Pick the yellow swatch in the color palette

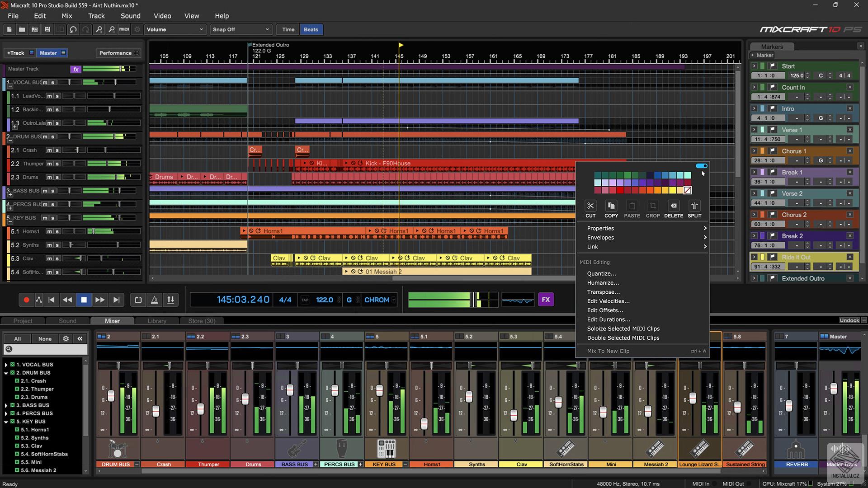pyautogui.click(x=673, y=190)
